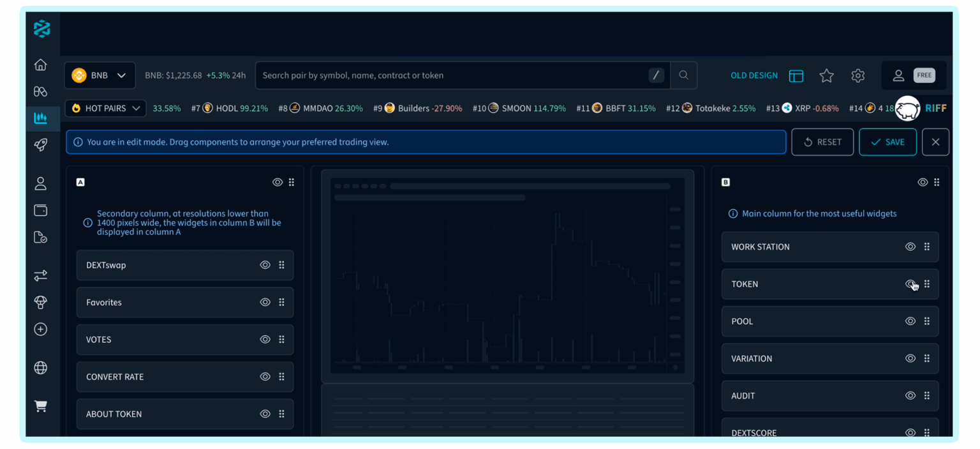
Task: Open the document check sidebar icon
Action: click(40, 237)
